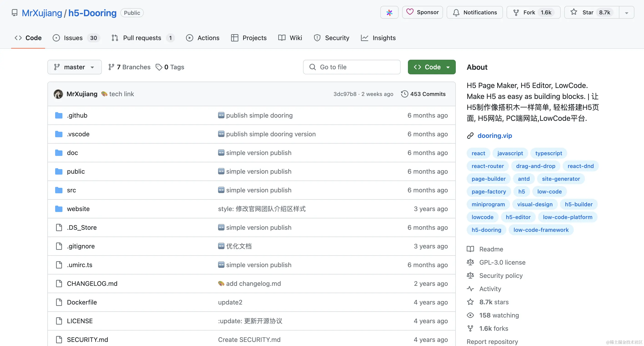
Task: Click Report repository link
Action: [x=492, y=342]
